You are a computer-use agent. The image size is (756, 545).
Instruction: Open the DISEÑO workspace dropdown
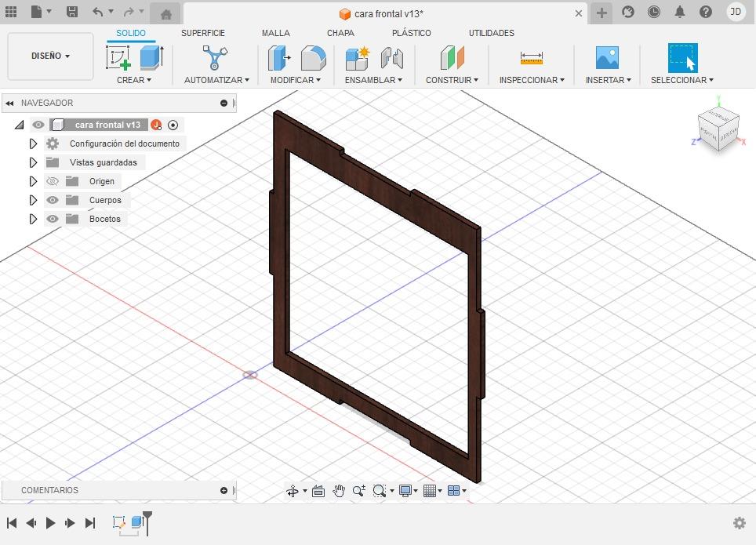click(50, 56)
